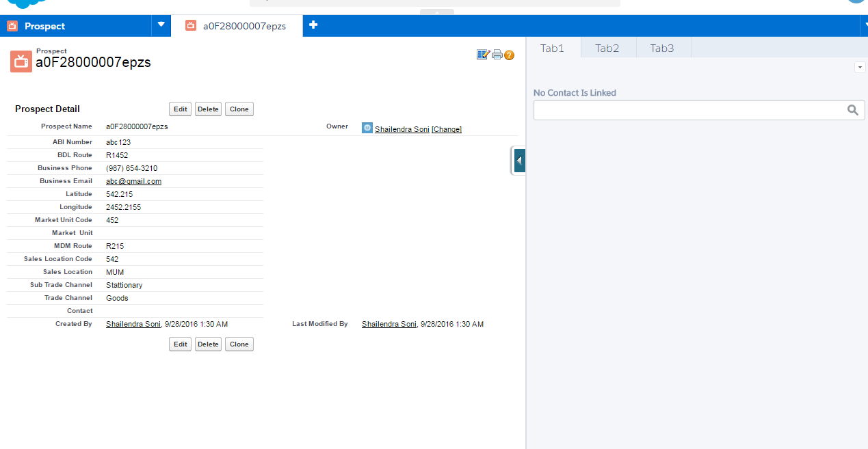Click the a0F28000007epzs record title
This screenshot has height=449, width=868.
93,62
